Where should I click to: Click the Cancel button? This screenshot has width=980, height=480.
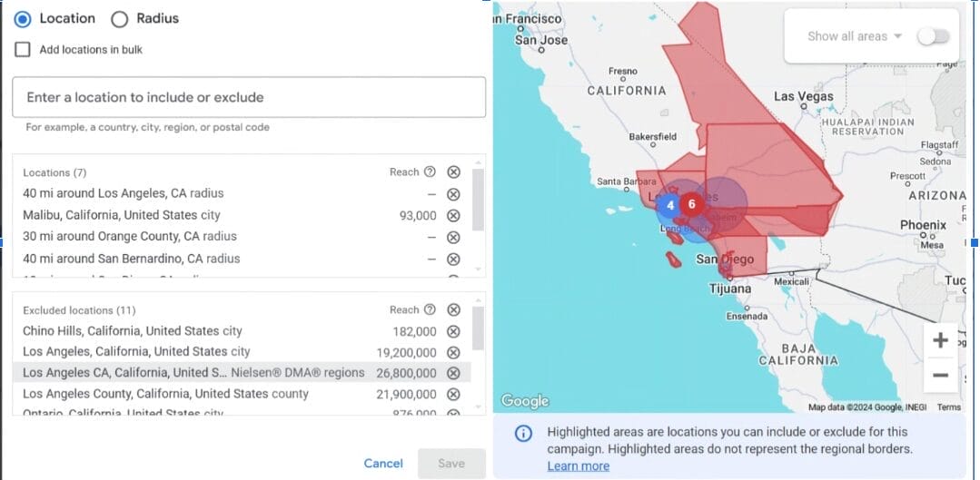tap(383, 464)
